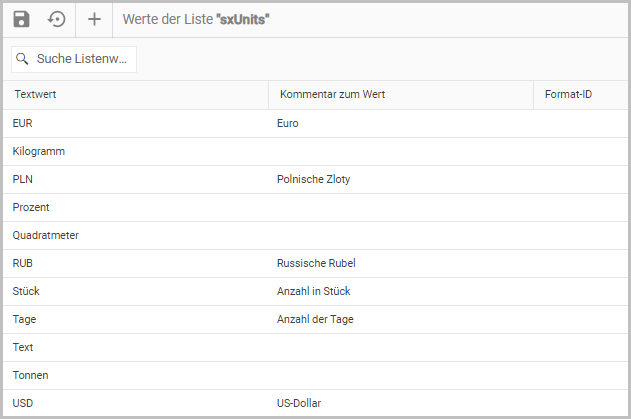This screenshot has width=631, height=419.
Task: Click the Prozent row
Action: pyautogui.click(x=31, y=207)
